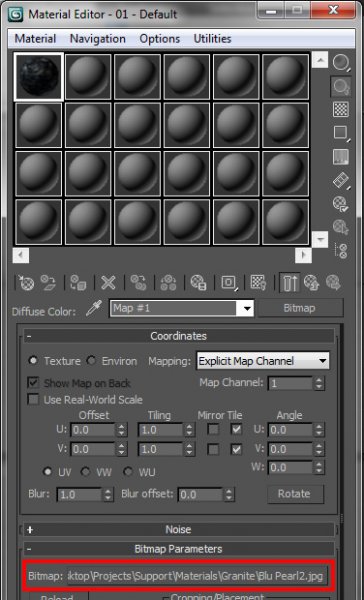Pick material with the eyedropper icon

coord(94,308)
